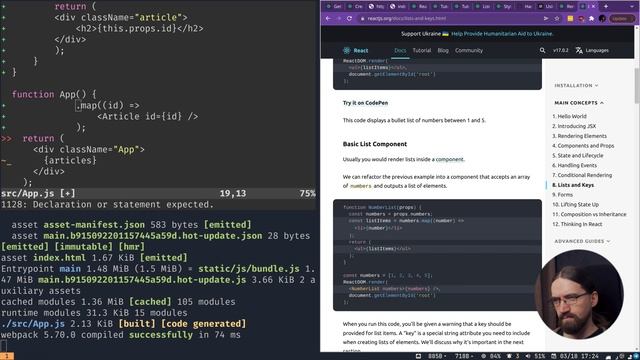
Task: Click the CPU icon showing 04%
Action: (x=483, y=356)
